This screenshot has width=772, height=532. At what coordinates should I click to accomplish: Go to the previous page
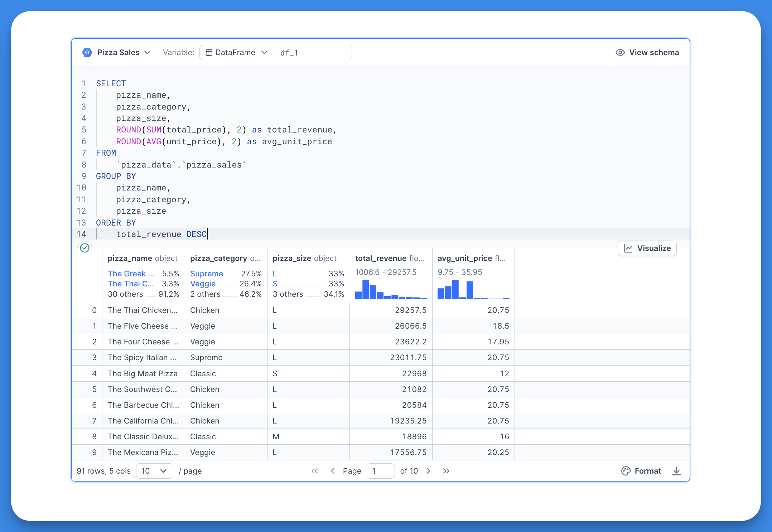coord(333,471)
